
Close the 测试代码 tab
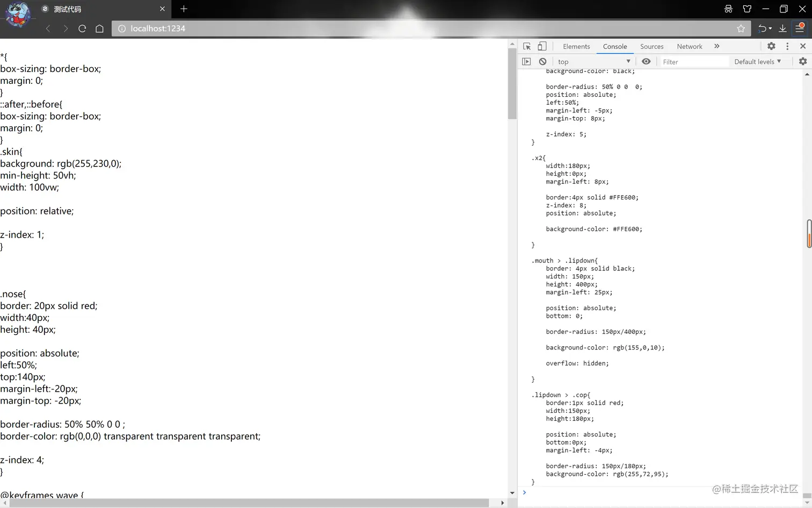[x=162, y=9]
